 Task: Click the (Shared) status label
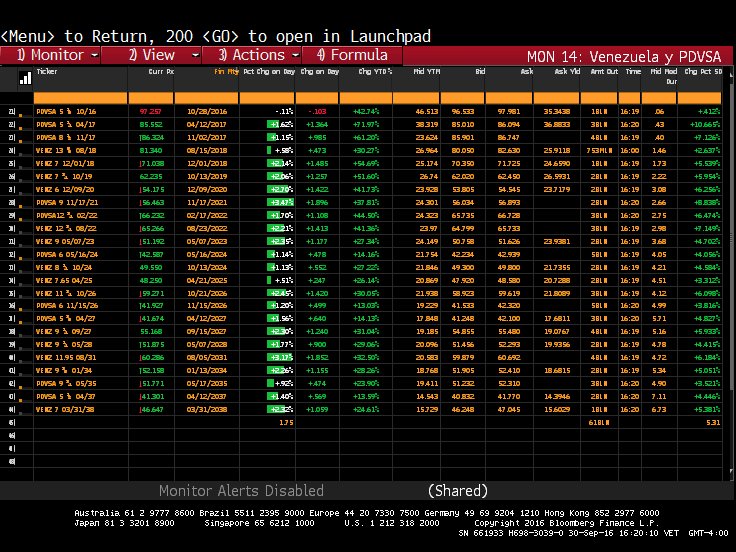[458, 491]
